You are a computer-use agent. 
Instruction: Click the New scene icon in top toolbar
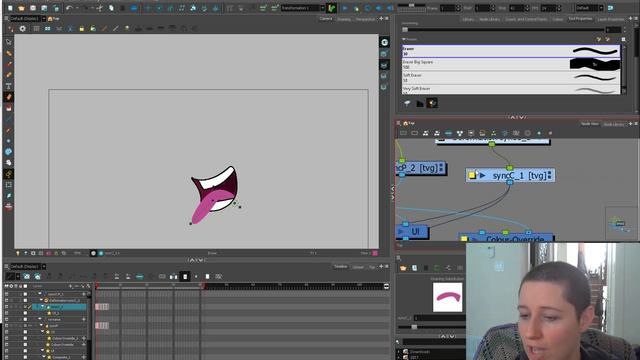click(x=10, y=8)
